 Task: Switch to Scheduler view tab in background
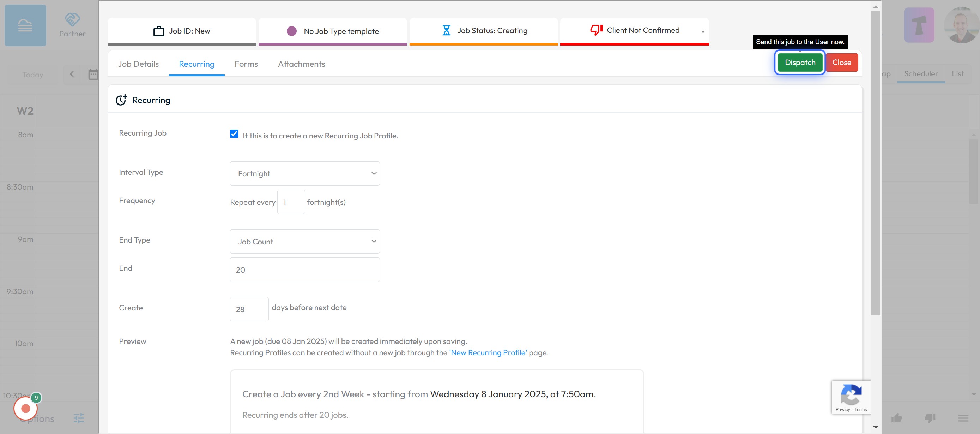[x=921, y=74]
